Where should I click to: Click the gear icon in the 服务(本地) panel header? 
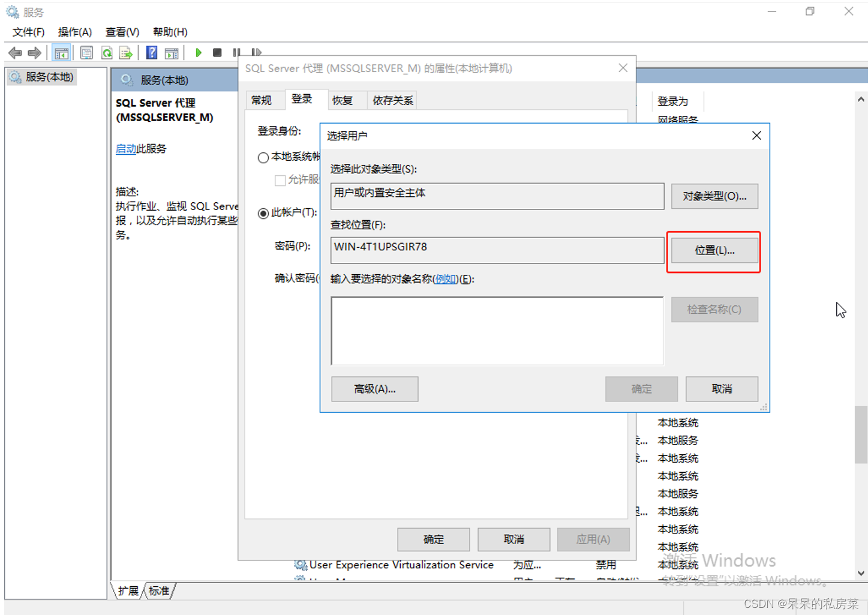click(x=127, y=80)
